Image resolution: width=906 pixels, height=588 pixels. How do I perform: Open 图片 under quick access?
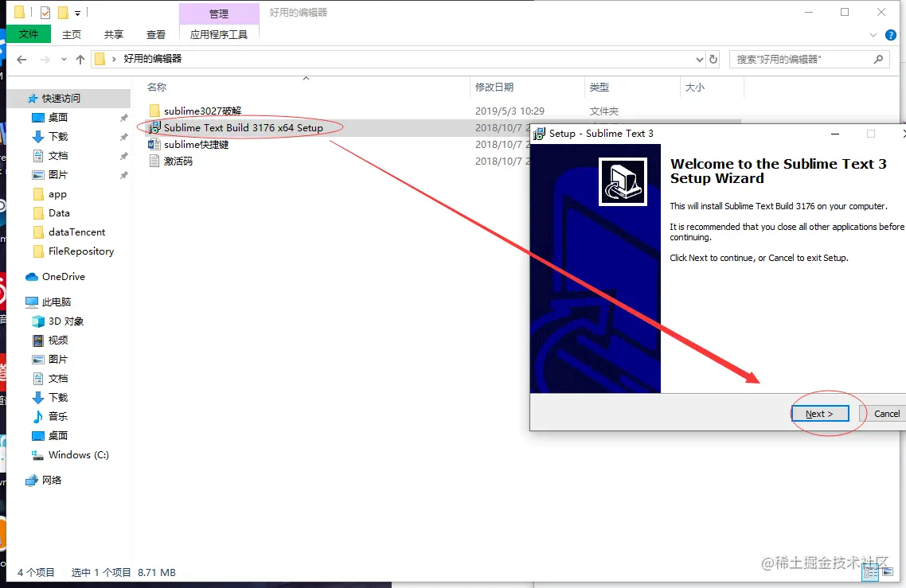pyautogui.click(x=58, y=174)
